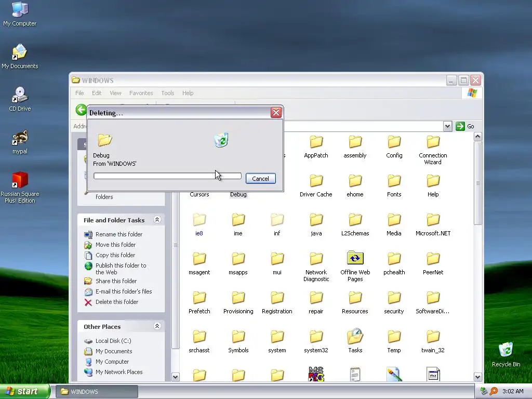Select the SoftwareDi... folder
Screen dimensions: 532x399
[x=433, y=303]
